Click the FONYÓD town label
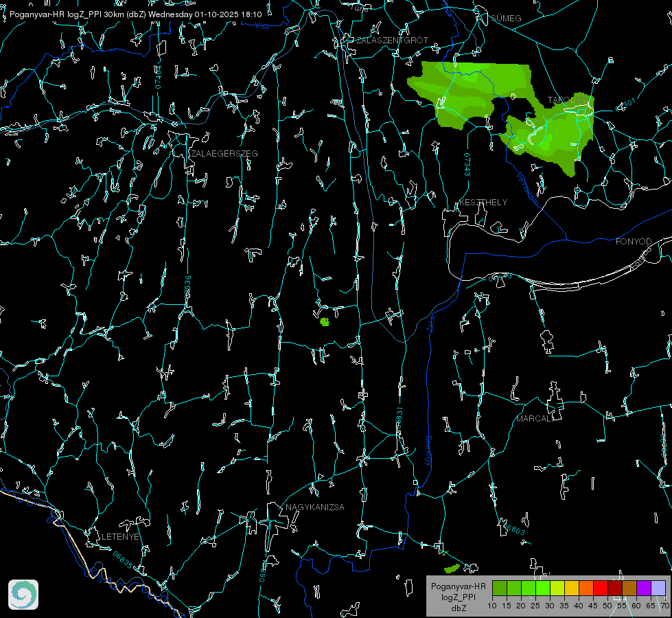 pos(634,242)
